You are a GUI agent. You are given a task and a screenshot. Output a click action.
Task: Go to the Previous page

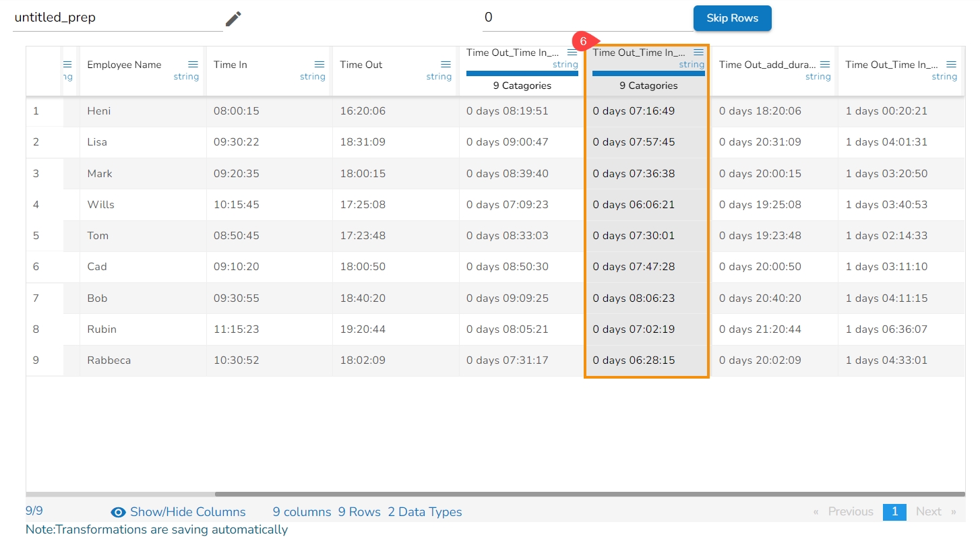850,511
